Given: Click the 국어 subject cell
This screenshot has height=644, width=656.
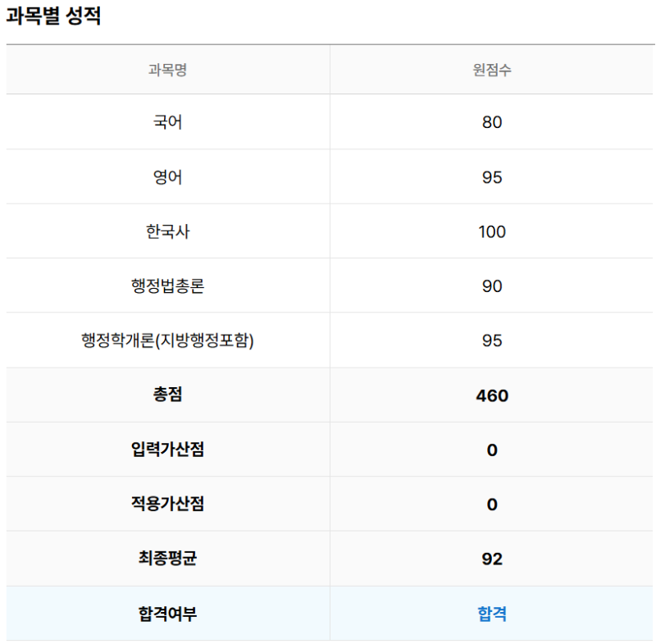Looking at the screenshot, I should click(168, 122).
